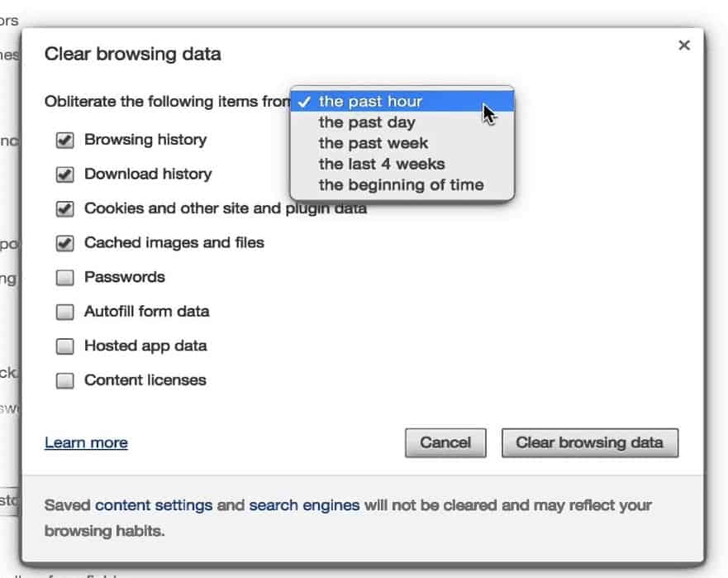Screen dimensions: 728x578
Task: Toggle the Browsing history checkbox
Action: tap(64, 141)
